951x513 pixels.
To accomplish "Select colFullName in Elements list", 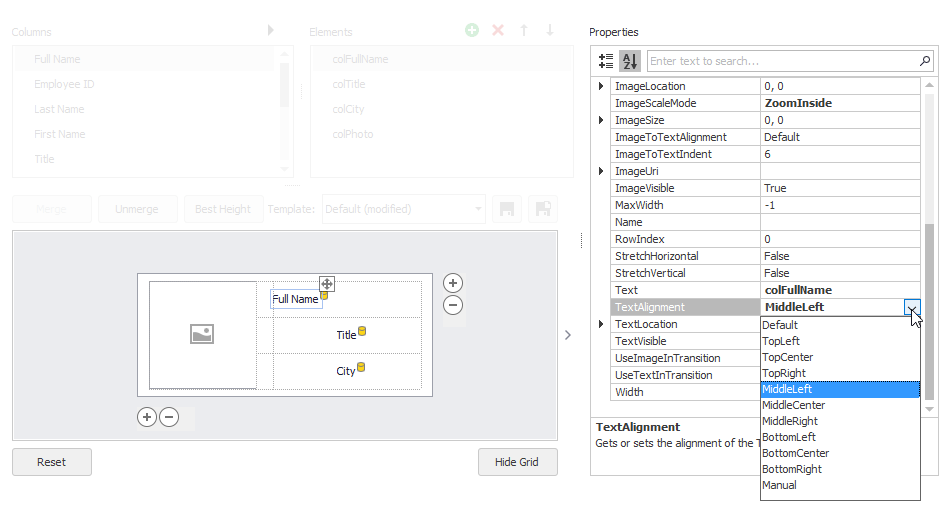I will (x=442, y=59).
